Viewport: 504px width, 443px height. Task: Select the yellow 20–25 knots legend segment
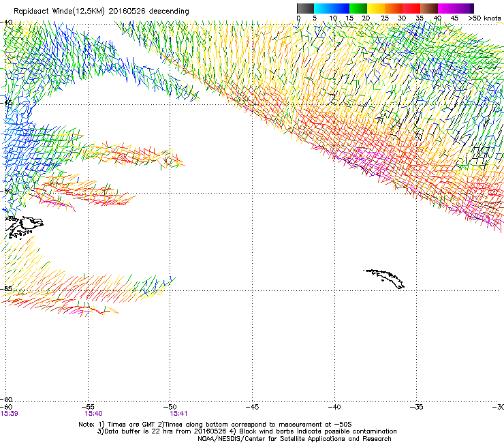coord(376,8)
